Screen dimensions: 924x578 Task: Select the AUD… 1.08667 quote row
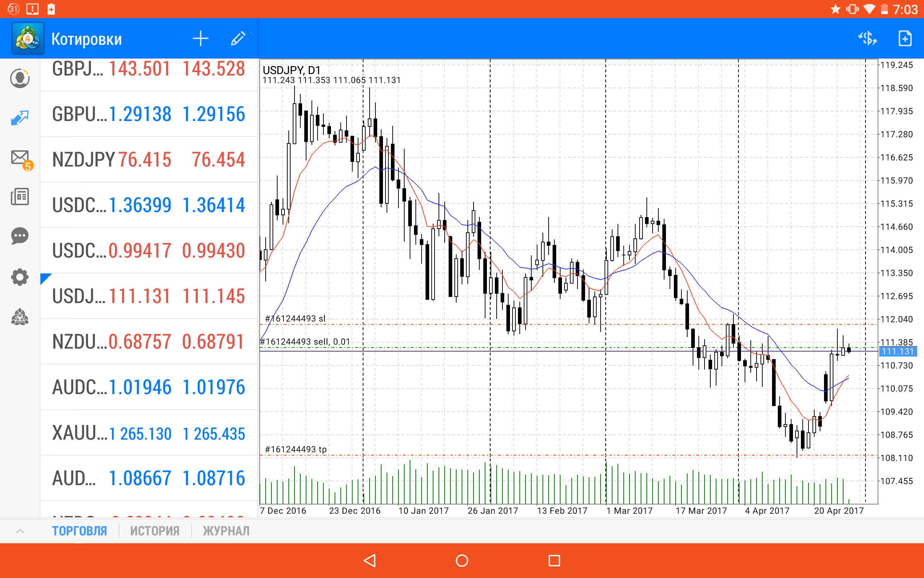click(149, 478)
